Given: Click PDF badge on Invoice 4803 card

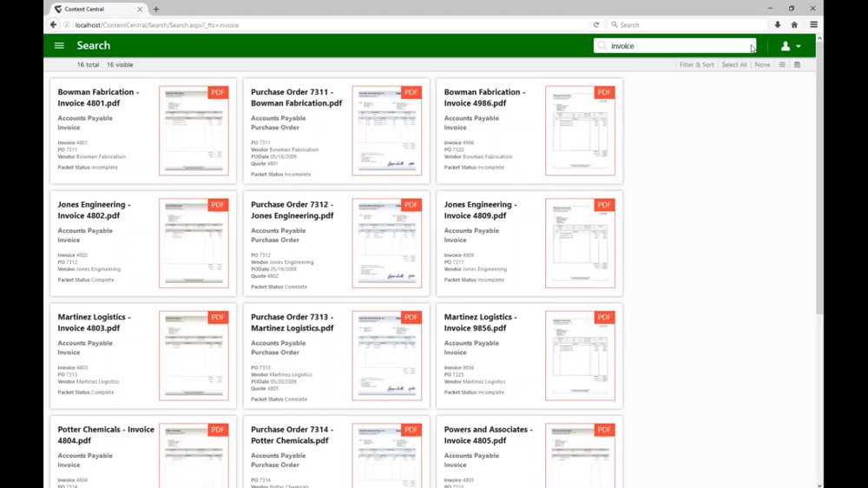Looking at the screenshot, I should (x=218, y=318).
